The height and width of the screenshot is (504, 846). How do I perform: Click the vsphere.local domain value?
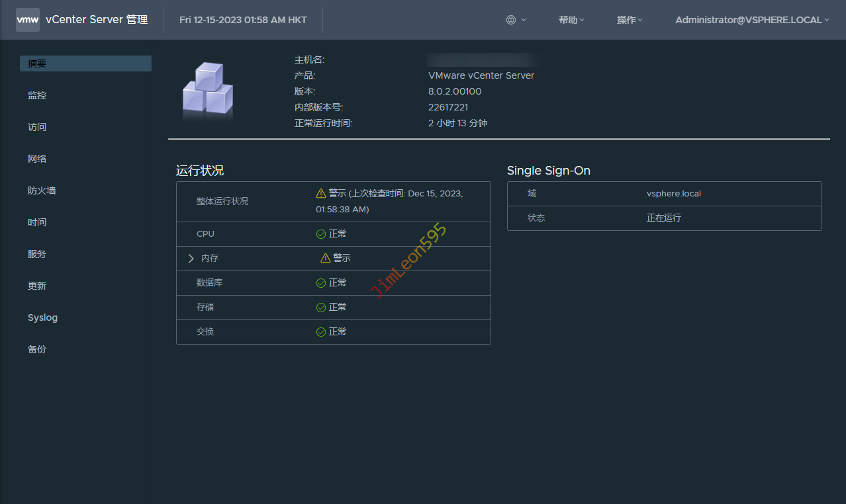(x=673, y=194)
